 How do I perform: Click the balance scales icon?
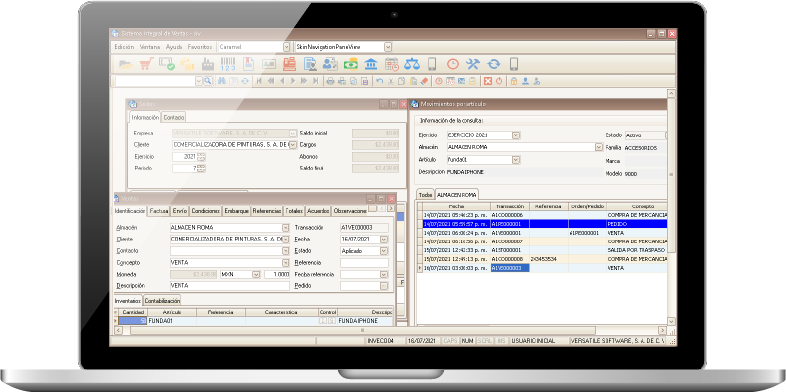click(x=412, y=64)
